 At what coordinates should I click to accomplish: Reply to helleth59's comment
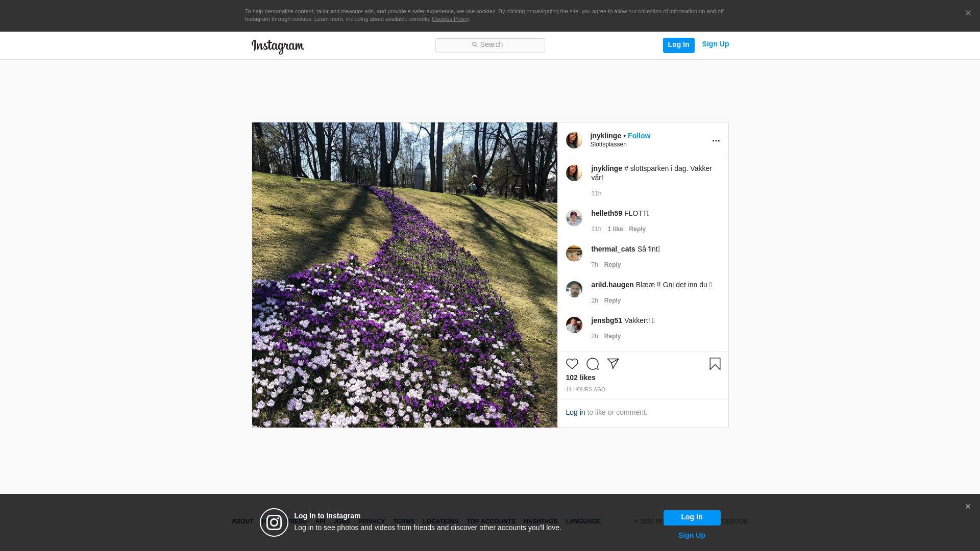coord(637,229)
